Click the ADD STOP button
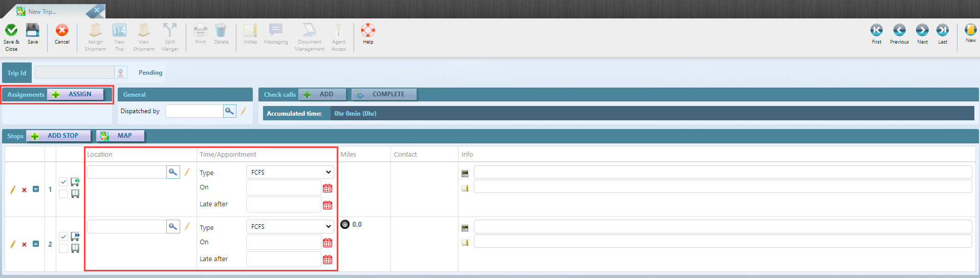The width and height of the screenshot is (980, 278). click(x=58, y=136)
